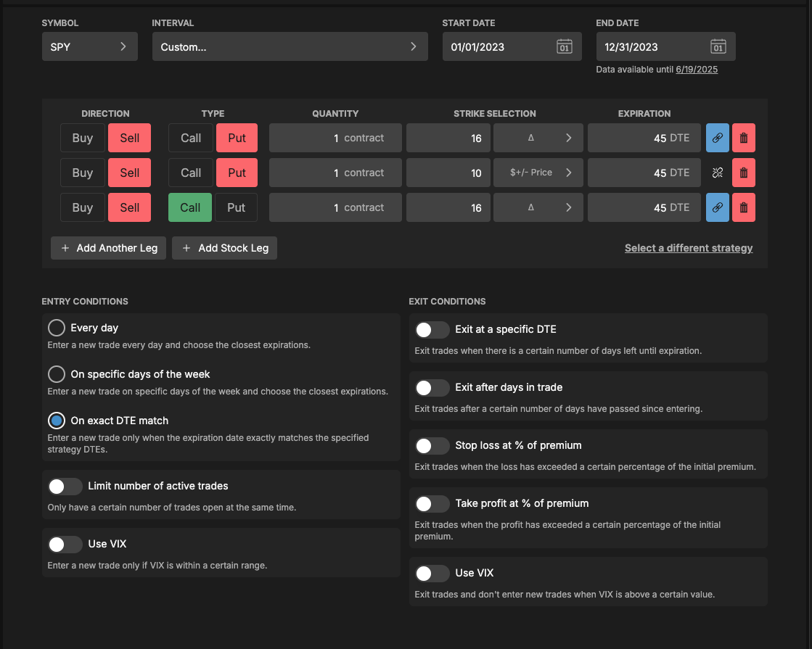The image size is (812, 649).
Task: Open Select a different strategy link
Action: pos(688,248)
